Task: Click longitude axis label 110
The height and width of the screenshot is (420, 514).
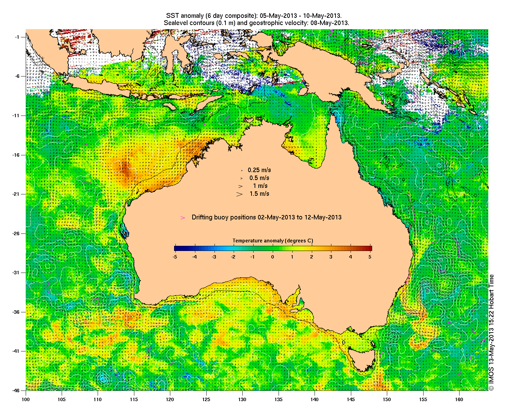Action: (98, 399)
